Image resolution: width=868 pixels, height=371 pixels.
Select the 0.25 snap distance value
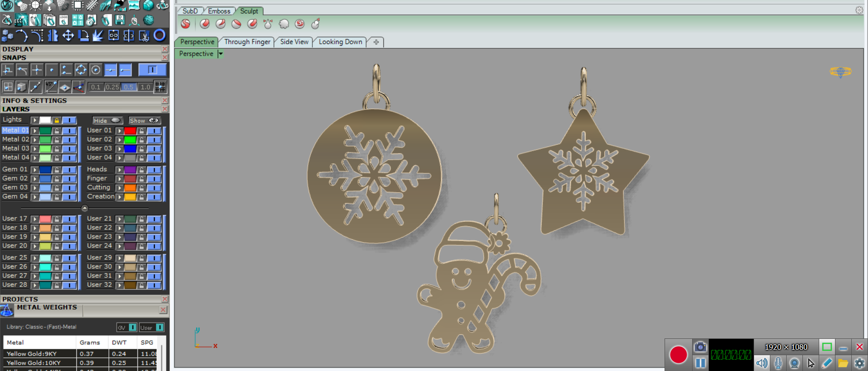(112, 87)
